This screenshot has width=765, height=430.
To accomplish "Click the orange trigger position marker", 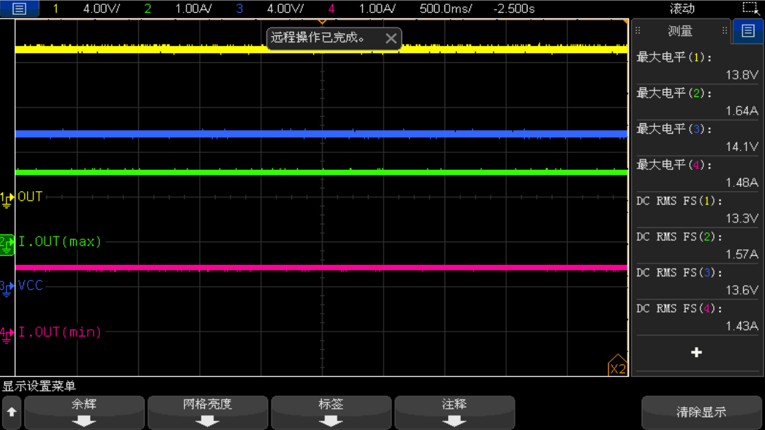I will (322, 22).
